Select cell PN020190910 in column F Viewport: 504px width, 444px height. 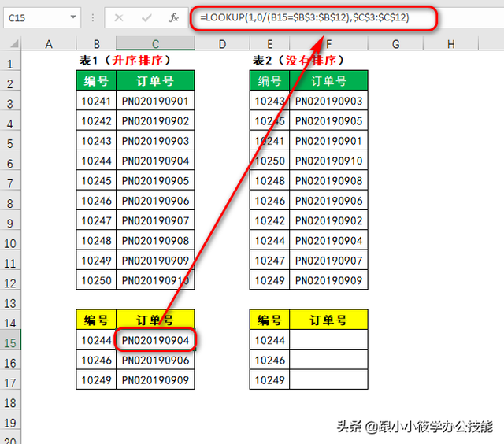point(328,161)
